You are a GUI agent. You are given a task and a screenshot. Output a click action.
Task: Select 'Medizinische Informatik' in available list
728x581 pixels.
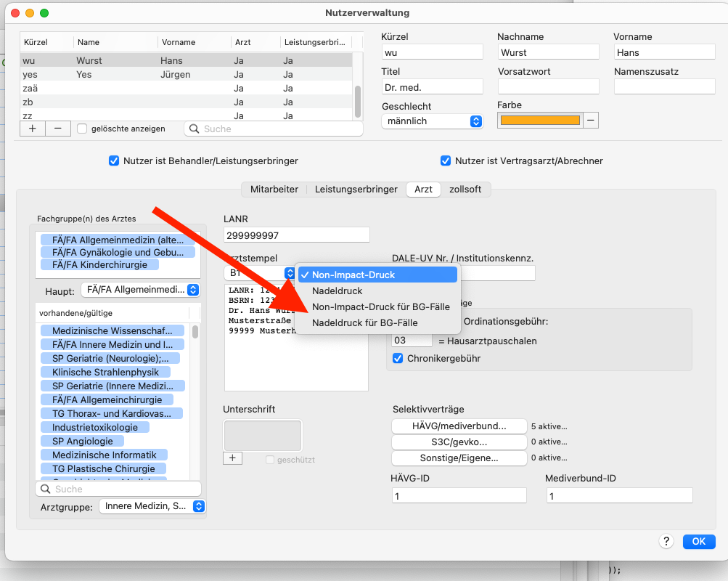(x=104, y=455)
